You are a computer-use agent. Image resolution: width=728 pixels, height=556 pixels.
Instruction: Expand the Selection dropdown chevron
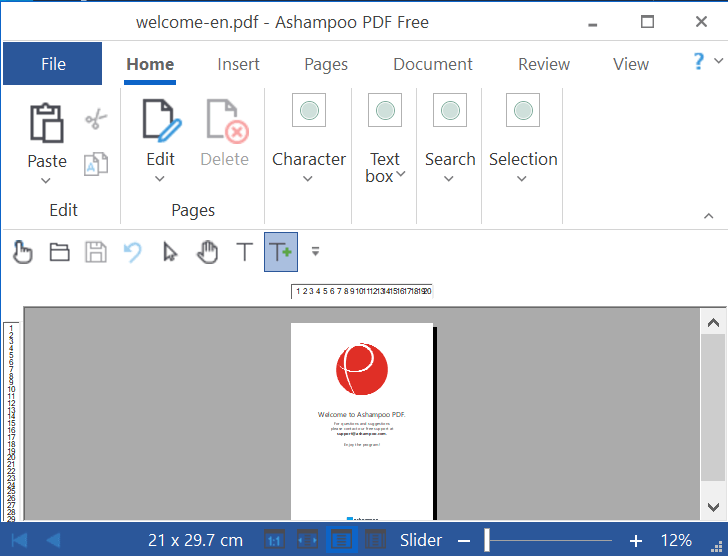coord(522,179)
